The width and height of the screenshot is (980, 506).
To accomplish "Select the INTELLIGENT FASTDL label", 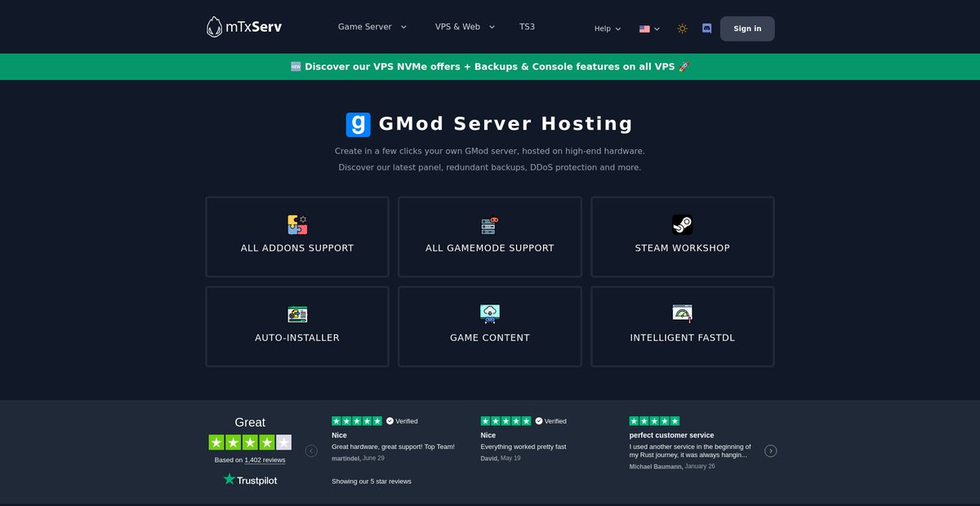I will [683, 338].
